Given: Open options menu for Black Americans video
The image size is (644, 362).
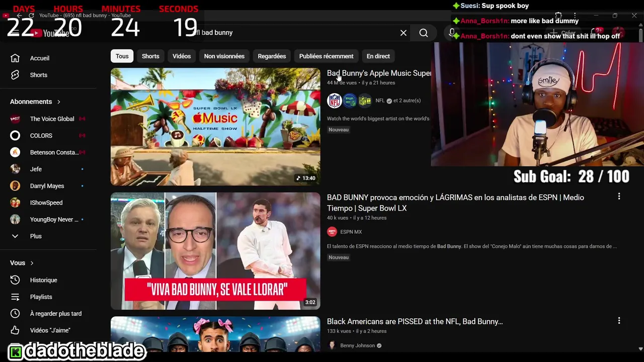Looking at the screenshot, I should [x=619, y=321].
